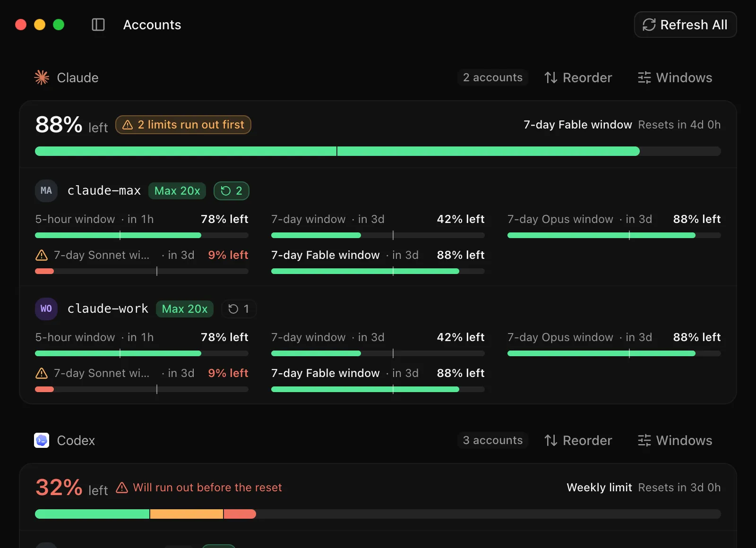This screenshot has height=548, width=756.
Task: Click '42% left' under claude-work
Action: tap(461, 337)
